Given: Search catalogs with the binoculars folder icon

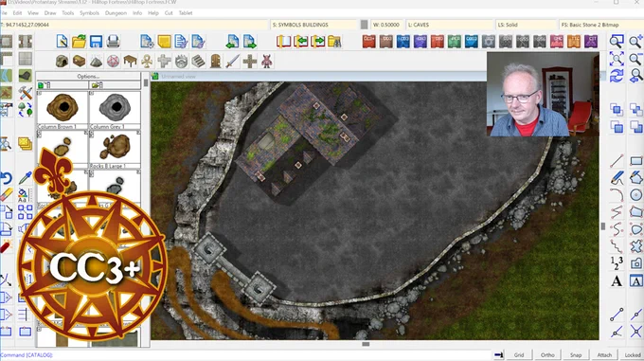Looking at the screenshot, I should point(334,42).
